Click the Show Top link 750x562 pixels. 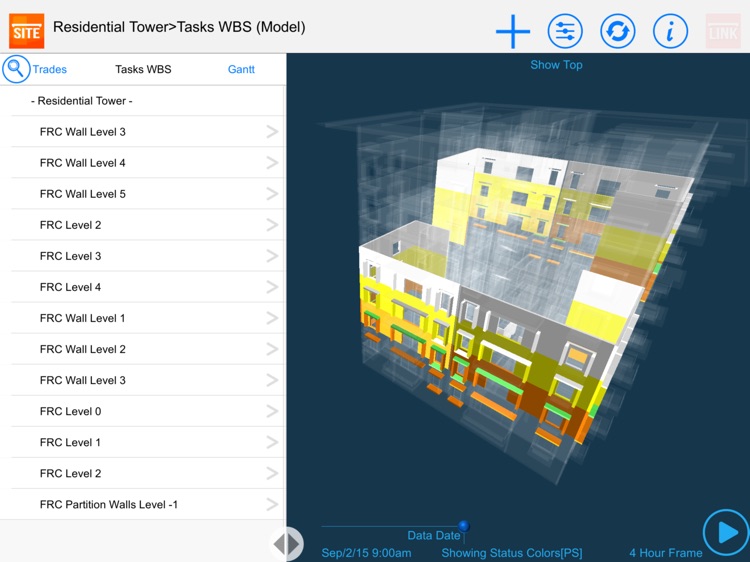(x=556, y=65)
